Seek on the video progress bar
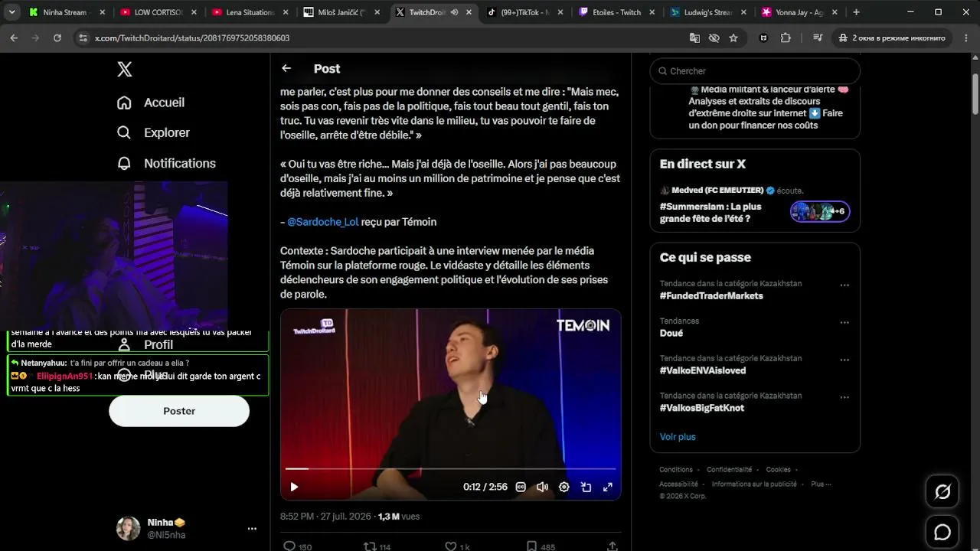 coord(450,468)
